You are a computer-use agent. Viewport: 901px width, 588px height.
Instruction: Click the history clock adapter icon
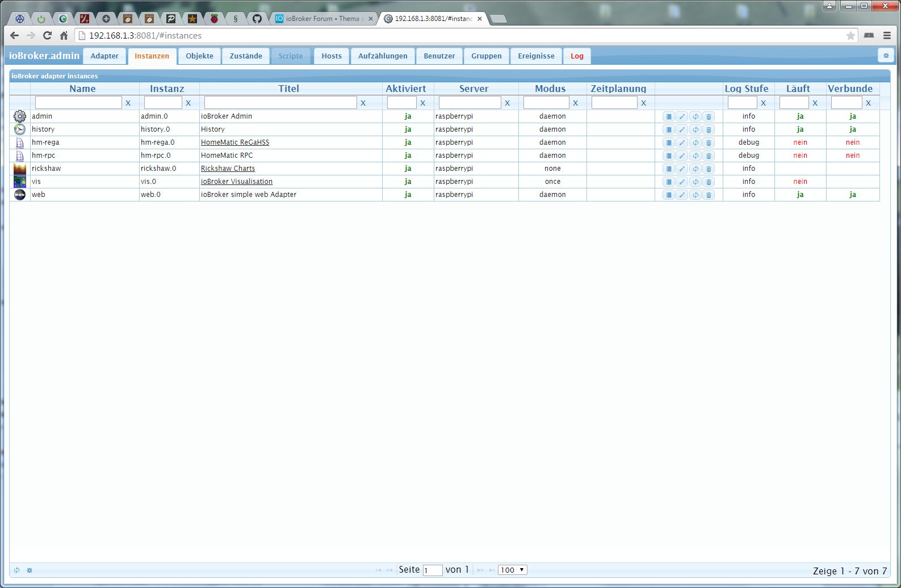point(20,129)
